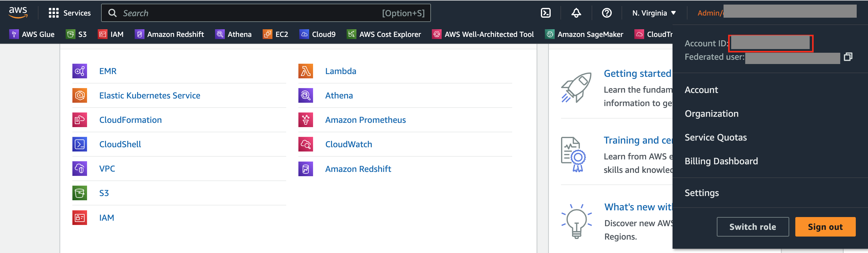
Task: Select Service Quotas in the account menu
Action: point(716,137)
